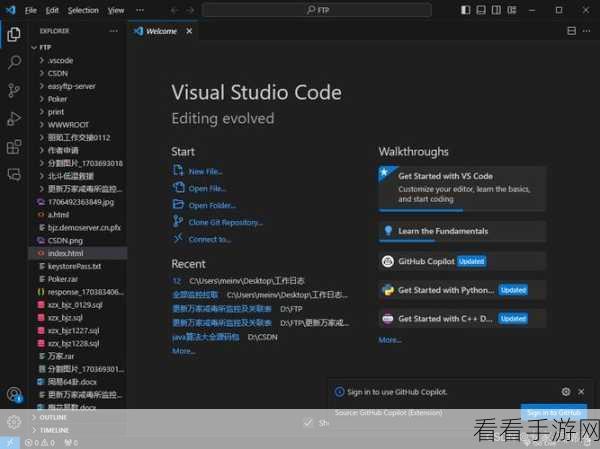Click More under Walkthroughs
Screen dimensions: 600x449
pyautogui.click(x=390, y=340)
